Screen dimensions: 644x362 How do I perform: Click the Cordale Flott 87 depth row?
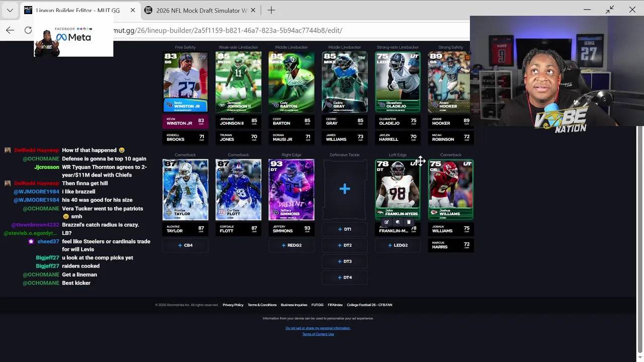coord(238,229)
